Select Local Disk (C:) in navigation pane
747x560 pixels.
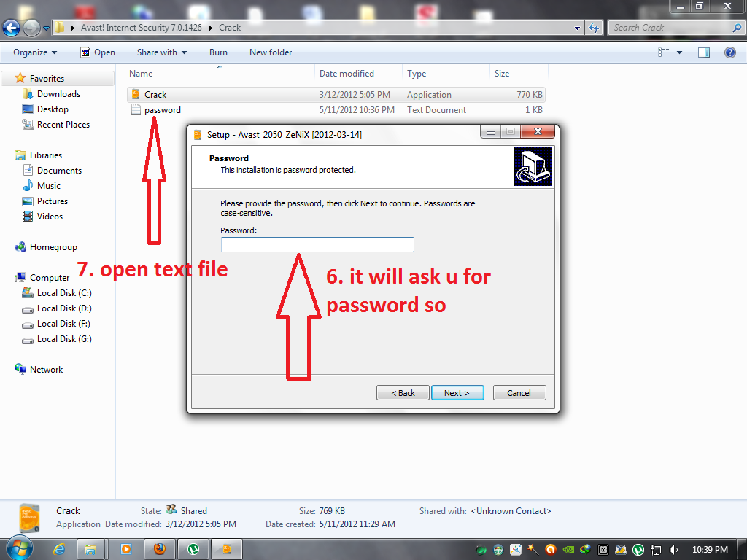click(x=64, y=293)
